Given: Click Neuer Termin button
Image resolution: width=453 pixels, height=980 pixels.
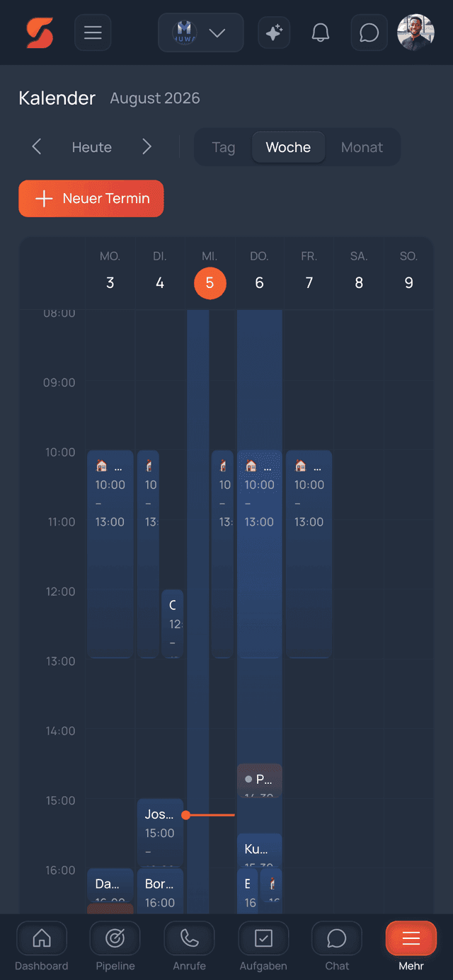Looking at the screenshot, I should tap(91, 198).
